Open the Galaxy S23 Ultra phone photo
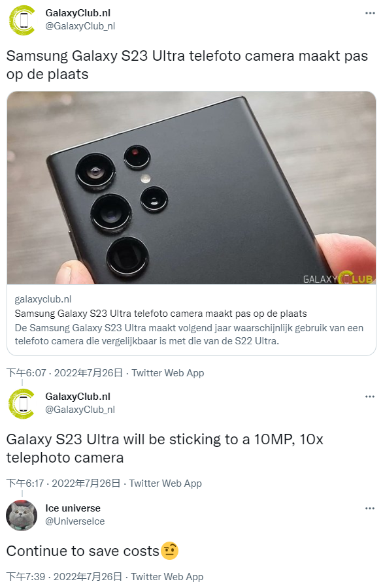The height and width of the screenshot is (588, 383). point(191,188)
